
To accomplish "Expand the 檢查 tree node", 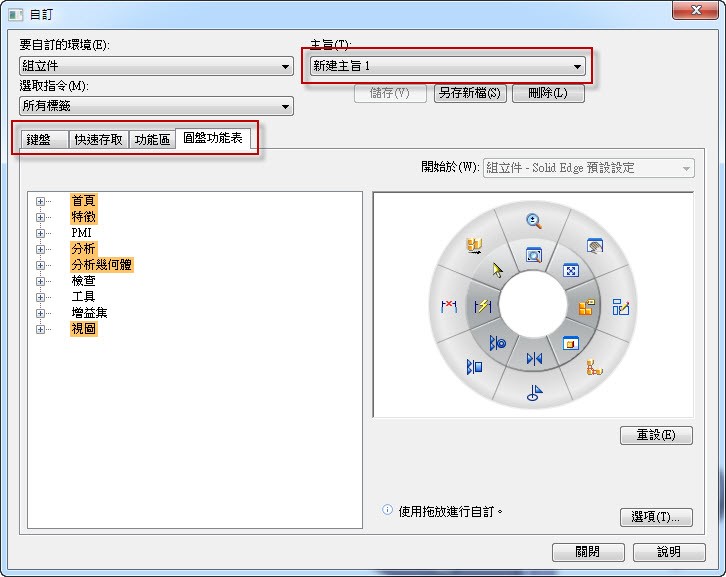I will 40,282.
